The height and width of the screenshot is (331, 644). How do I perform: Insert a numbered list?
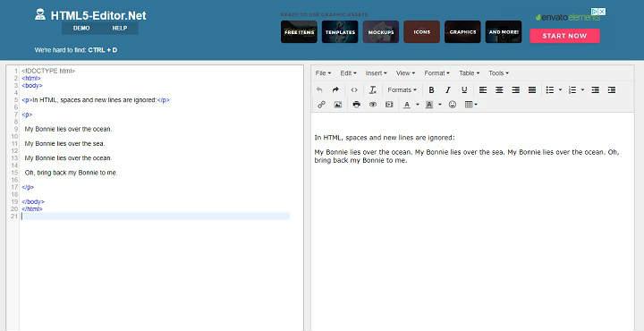tap(572, 90)
